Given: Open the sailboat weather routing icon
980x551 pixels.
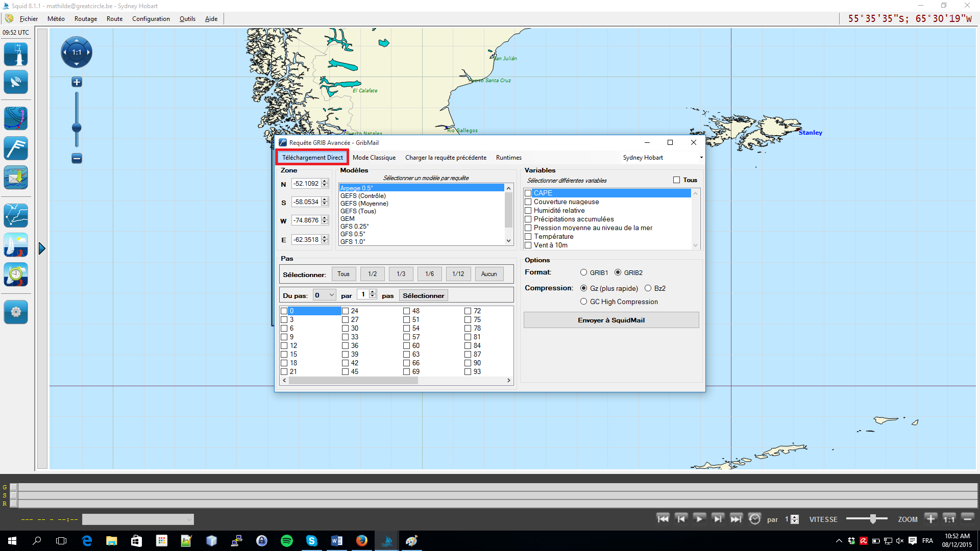Looking at the screenshot, I should (x=16, y=245).
